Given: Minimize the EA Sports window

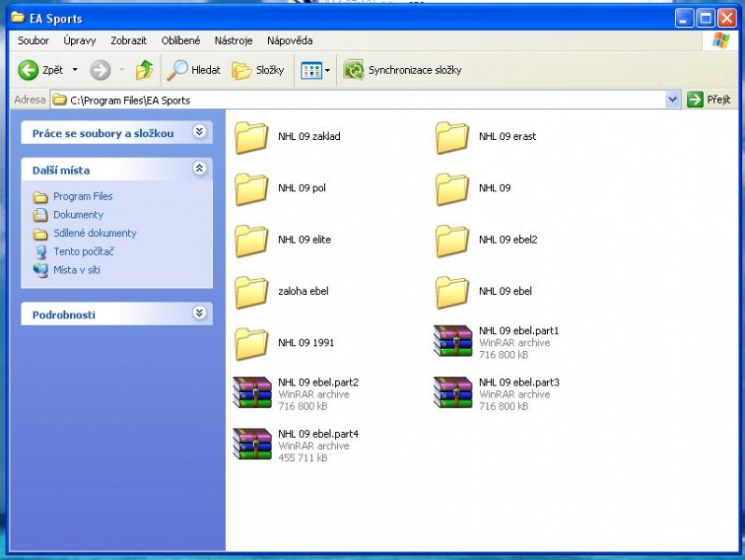Looking at the screenshot, I should 683,19.
